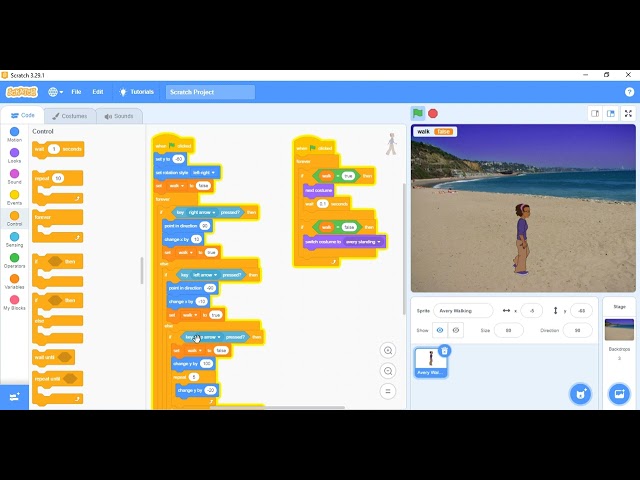
Task: Click the sprite y position field
Action: 581,311
